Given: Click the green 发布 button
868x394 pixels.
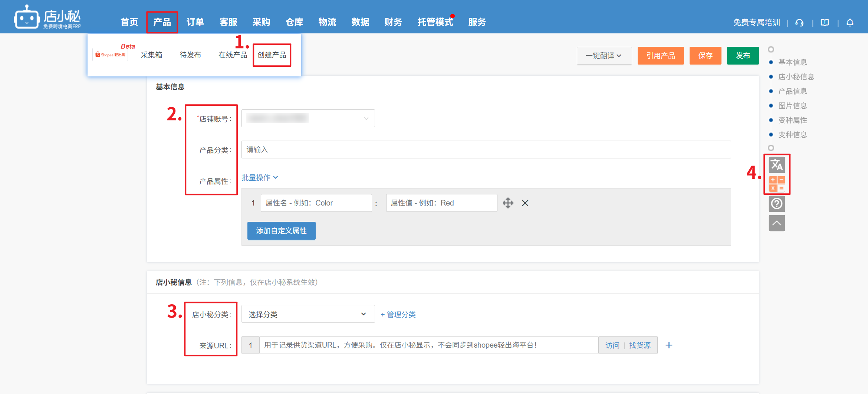Looking at the screenshot, I should 743,56.
